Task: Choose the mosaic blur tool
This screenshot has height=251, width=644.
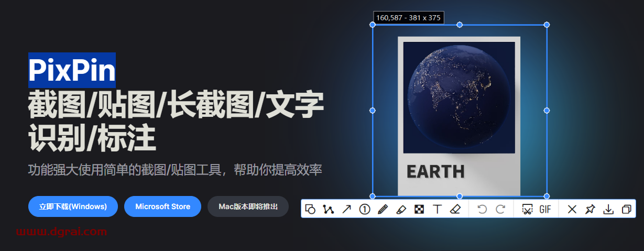Action: pyautogui.click(x=419, y=209)
